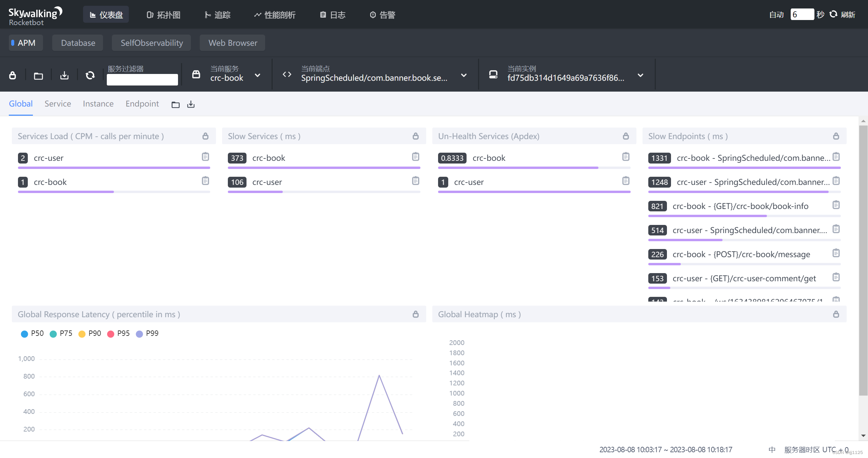Image resolution: width=868 pixels, height=458 pixels.
Task: Toggle the P50 legend series
Action: [32, 333]
